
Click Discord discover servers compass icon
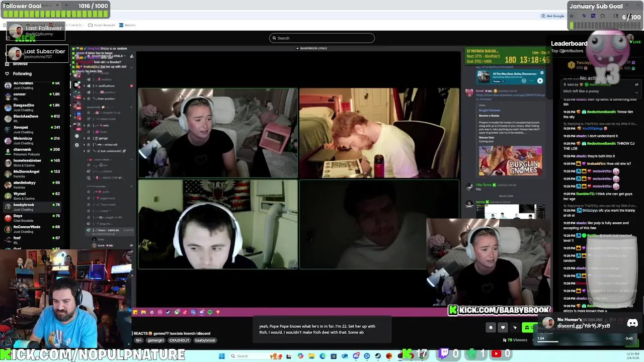77,145
